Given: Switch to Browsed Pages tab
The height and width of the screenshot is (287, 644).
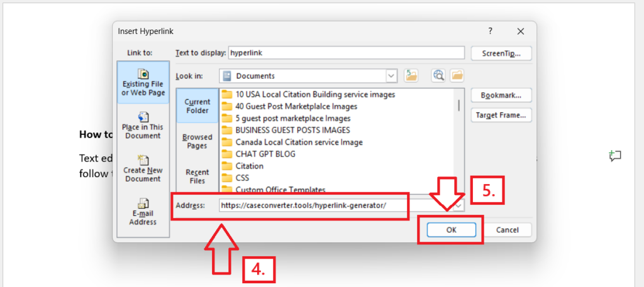Looking at the screenshot, I should coord(197,141).
